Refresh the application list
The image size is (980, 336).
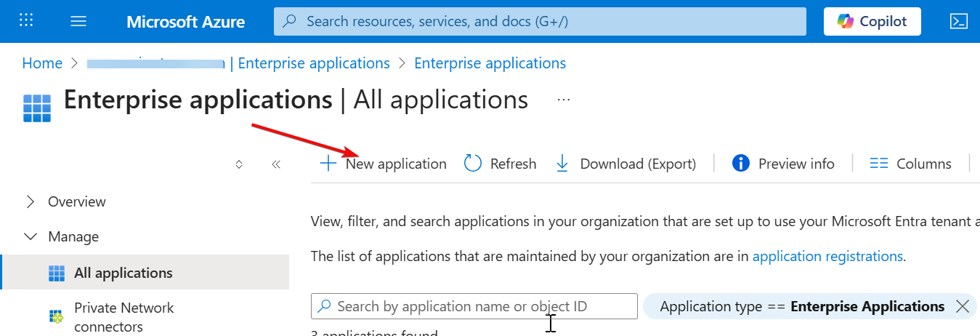point(500,164)
